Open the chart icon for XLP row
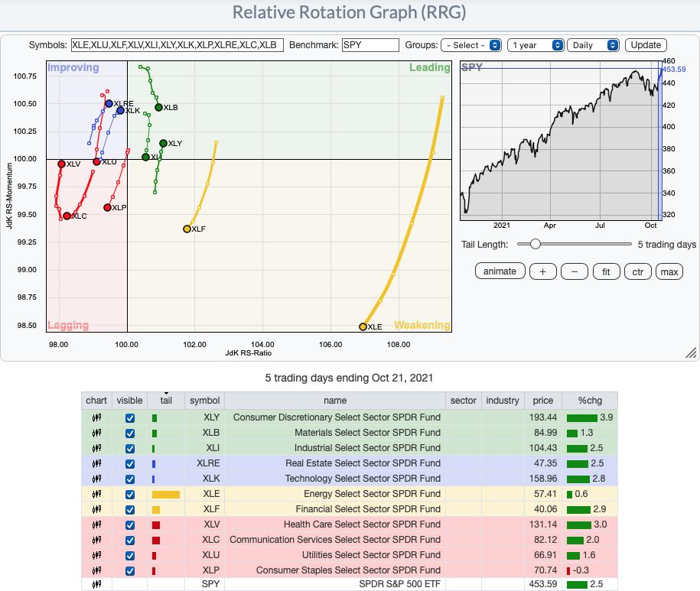The image size is (700, 591). (x=96, y=570)
